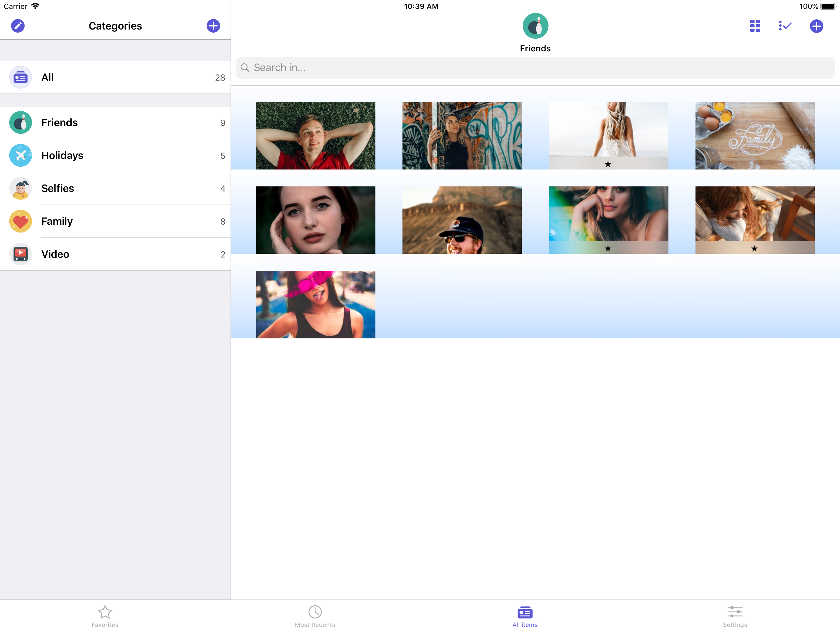This screenshot has width=840, height=630.
Task: Open the graffiti wall photo
Action: coord(462,136)
